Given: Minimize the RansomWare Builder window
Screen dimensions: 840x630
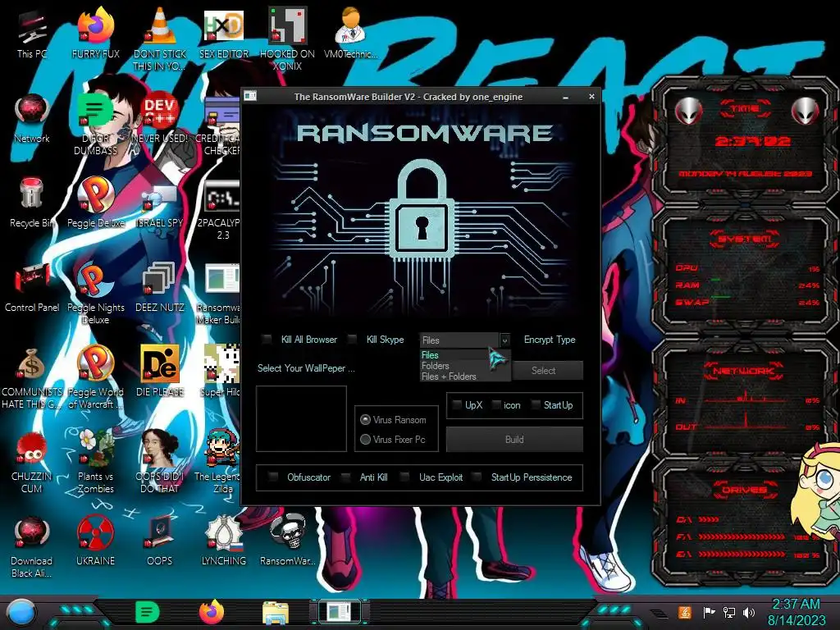Looking at the screenshot, I should point(566,97).
